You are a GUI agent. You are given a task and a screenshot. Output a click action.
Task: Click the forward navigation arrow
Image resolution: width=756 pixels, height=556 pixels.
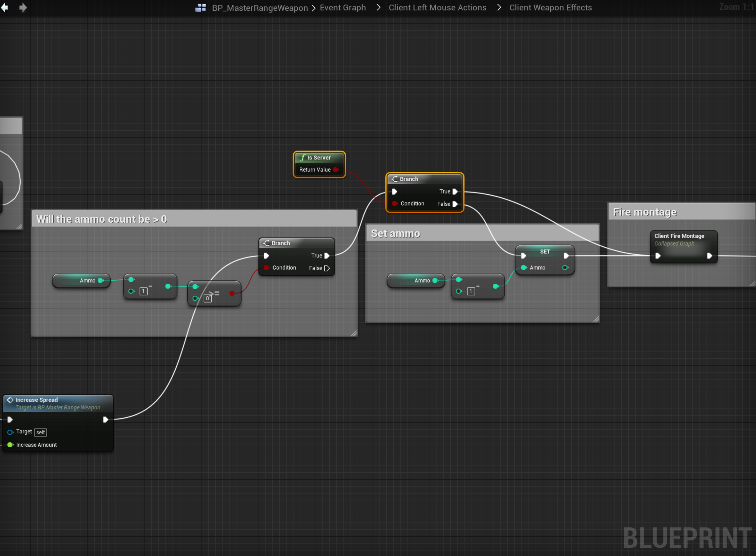point(23,7)
